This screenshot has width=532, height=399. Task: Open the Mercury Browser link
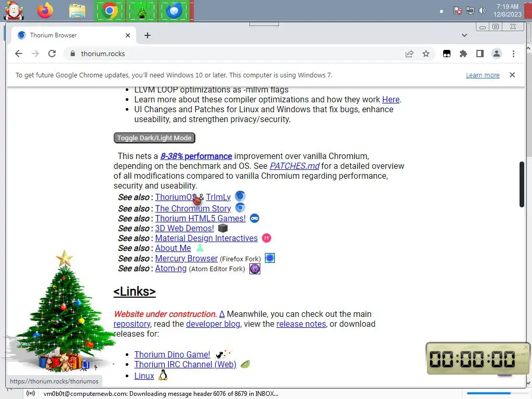[187, 258]
